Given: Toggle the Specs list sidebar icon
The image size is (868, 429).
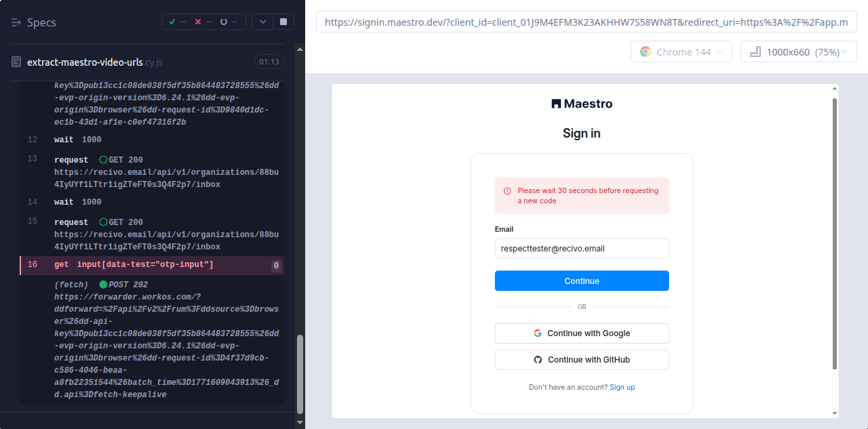Looking at the screenshot, I should pyautogui.click(x=16, y=22).
